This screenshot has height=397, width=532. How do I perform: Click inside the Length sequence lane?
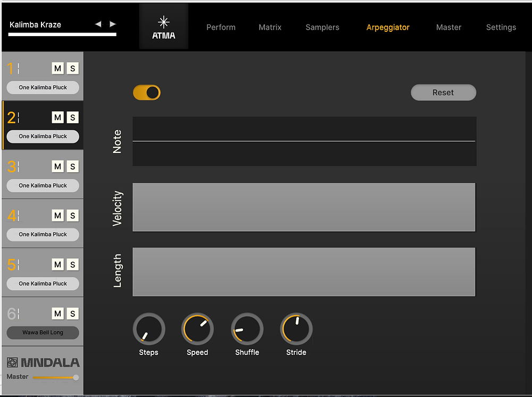tap(304, 272)
